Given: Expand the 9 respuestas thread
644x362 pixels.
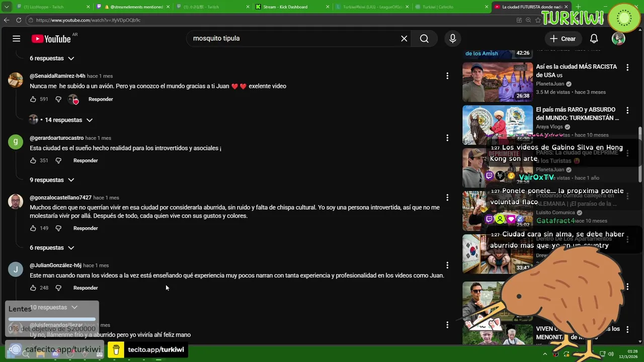Looking at the screenshot, I should pyautogui.click(x=52, y=180).
